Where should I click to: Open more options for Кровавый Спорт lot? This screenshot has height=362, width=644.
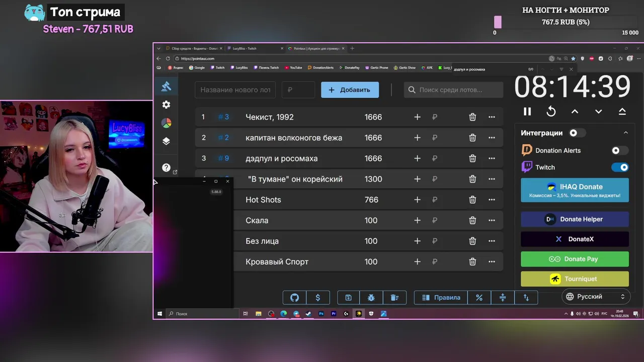click(492, 262)
